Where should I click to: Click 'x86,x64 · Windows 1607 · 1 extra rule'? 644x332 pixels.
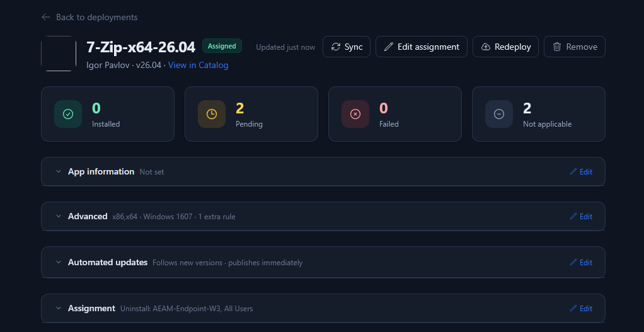[x=174, y=217]
